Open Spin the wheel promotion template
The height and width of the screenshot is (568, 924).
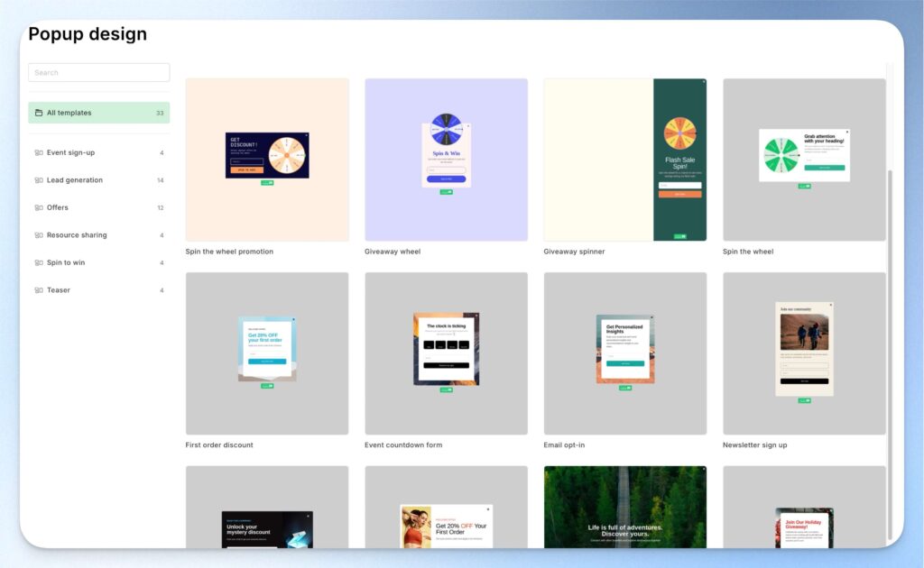(267, 160)
